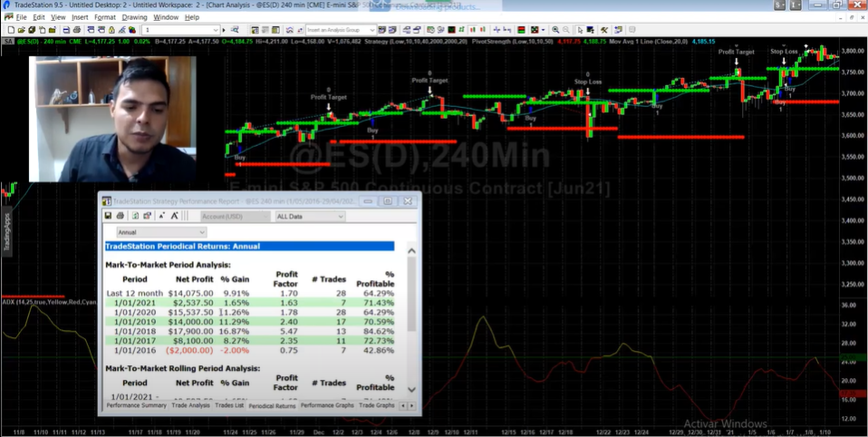Create a new document with toolbar icon
The height and width of the screenshot is (437, 868).
coord(11,30)
